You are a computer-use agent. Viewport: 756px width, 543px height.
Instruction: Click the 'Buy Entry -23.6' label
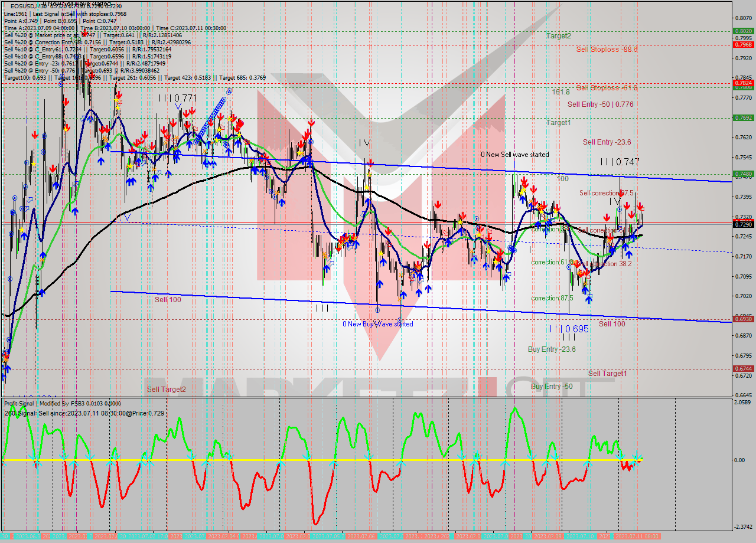(x=551, y=349)
